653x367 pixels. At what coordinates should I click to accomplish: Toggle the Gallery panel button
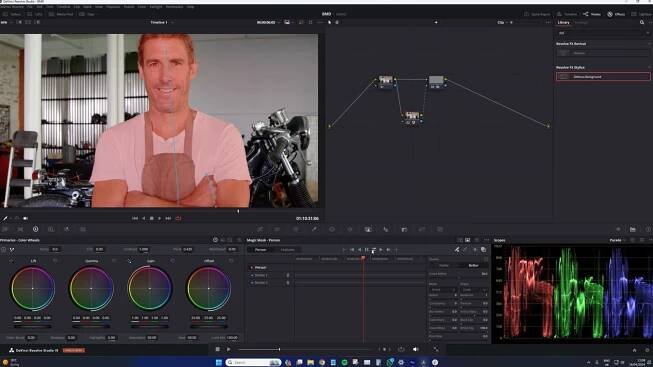(x=12, y=14)
